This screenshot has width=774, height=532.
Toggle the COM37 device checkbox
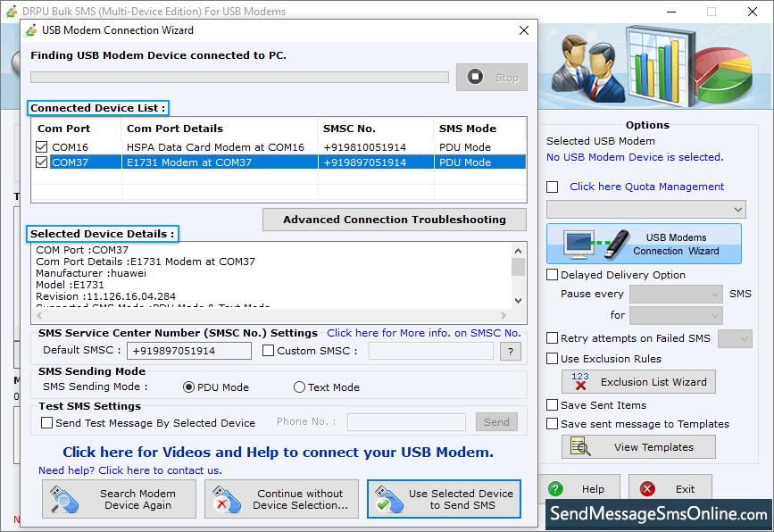(x=42, y=162)
